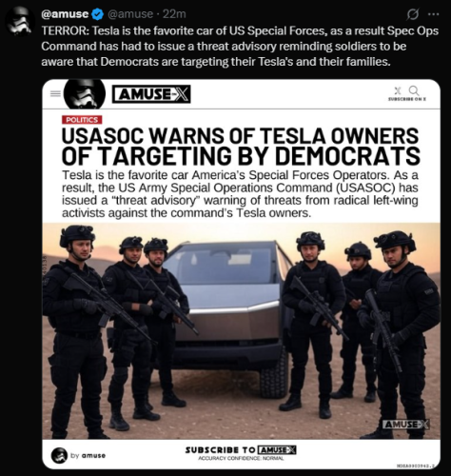The width and height of the screenshot is (451, 476).
Task: Click the magnifier search icon in article
Action: point(414,90)
